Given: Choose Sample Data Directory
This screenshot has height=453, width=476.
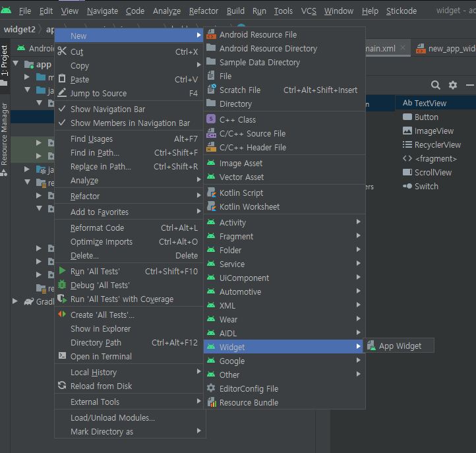Looking at the screenshot, I should [284, 63].
